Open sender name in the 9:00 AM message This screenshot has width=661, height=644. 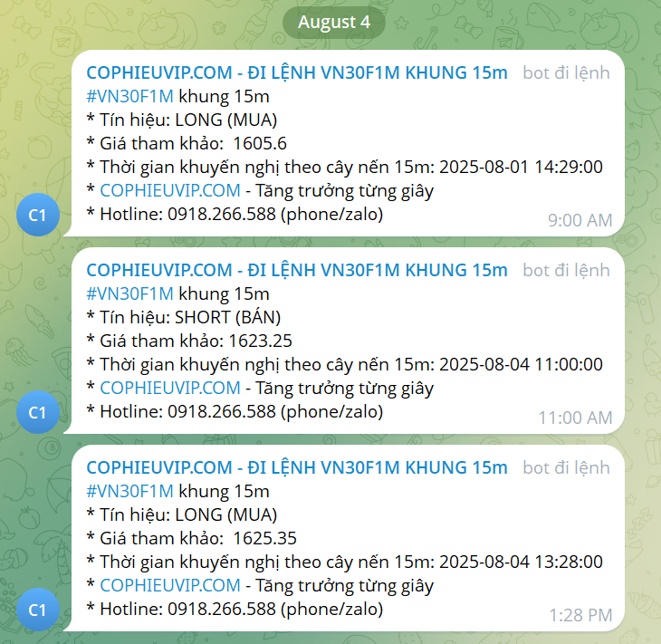pyautogui.click(x=297, y=72)
